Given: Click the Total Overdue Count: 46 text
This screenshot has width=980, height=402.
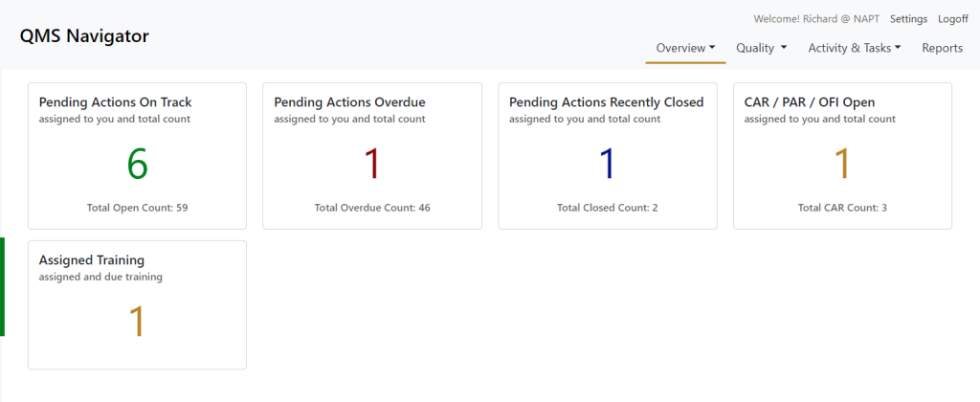Looking at the screenshot, I should (x=372, y=208).
